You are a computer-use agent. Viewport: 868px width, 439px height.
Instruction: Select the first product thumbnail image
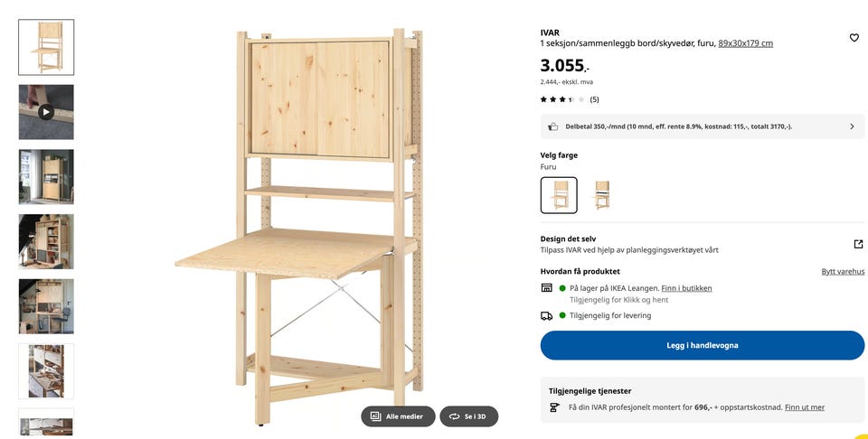[46, 47]
